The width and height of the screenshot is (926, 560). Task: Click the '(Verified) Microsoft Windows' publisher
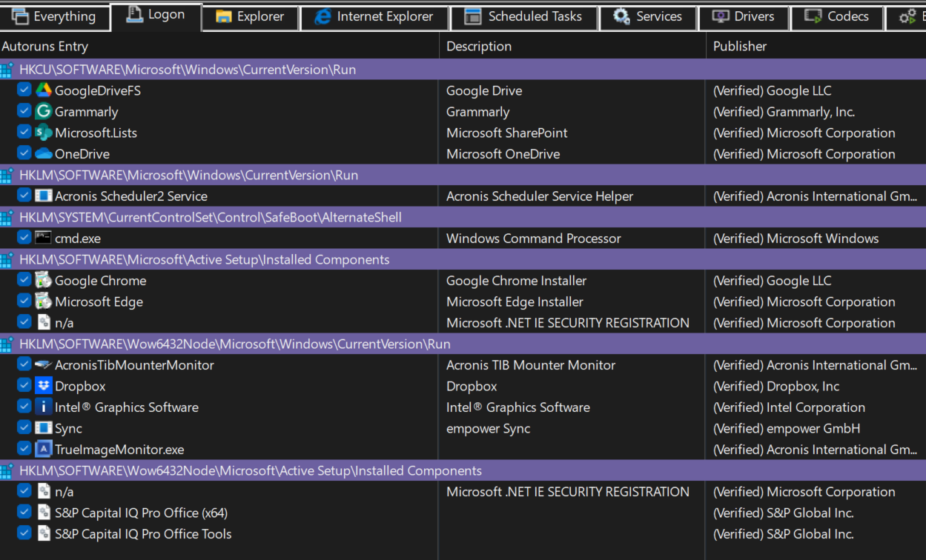click(x=796, y=239)
